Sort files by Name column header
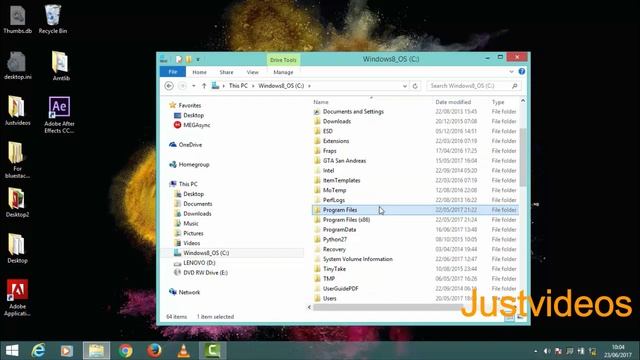 [321, 102]
